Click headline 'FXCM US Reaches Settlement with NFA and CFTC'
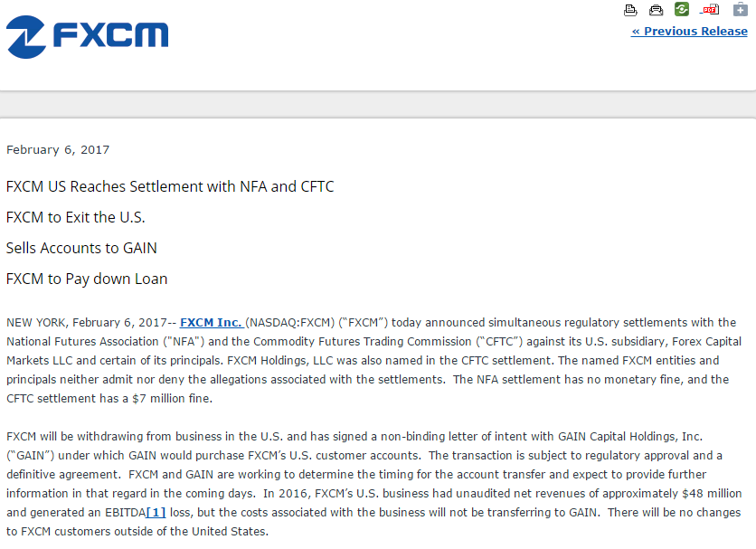 click(x=170, y=187)
